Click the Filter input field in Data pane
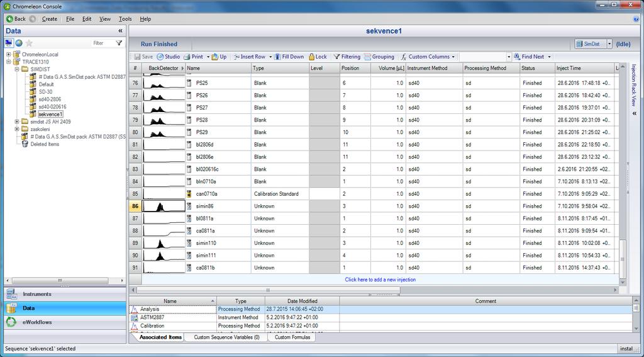This screenshot has width=644, height=357. (x=103, y=43)
